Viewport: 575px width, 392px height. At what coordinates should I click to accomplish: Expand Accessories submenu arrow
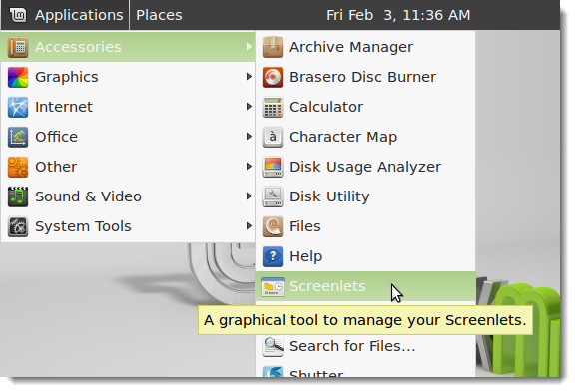coord(249,47)
